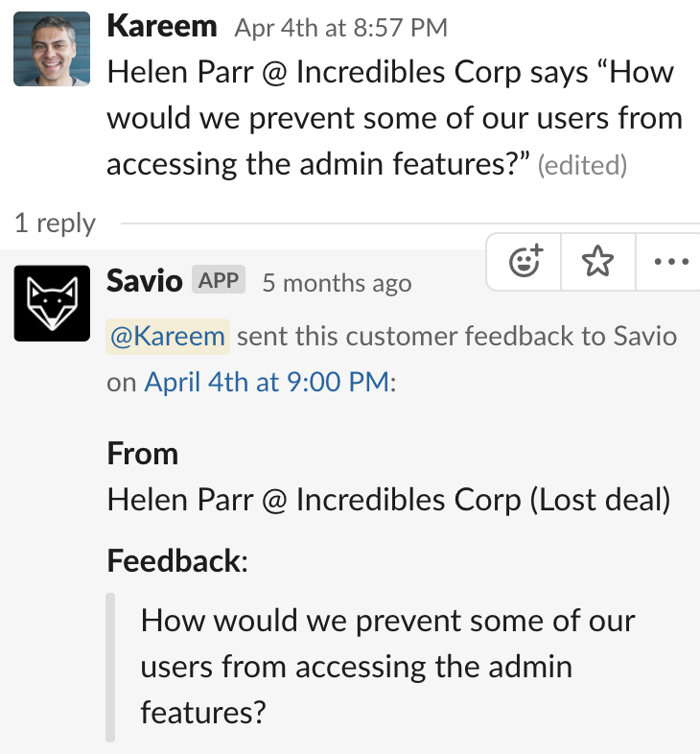Click the (edited) label

click(582, 165)
